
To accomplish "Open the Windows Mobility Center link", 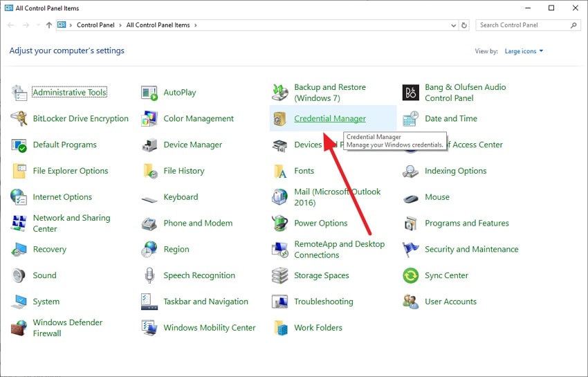I will [x=209, y=328].
